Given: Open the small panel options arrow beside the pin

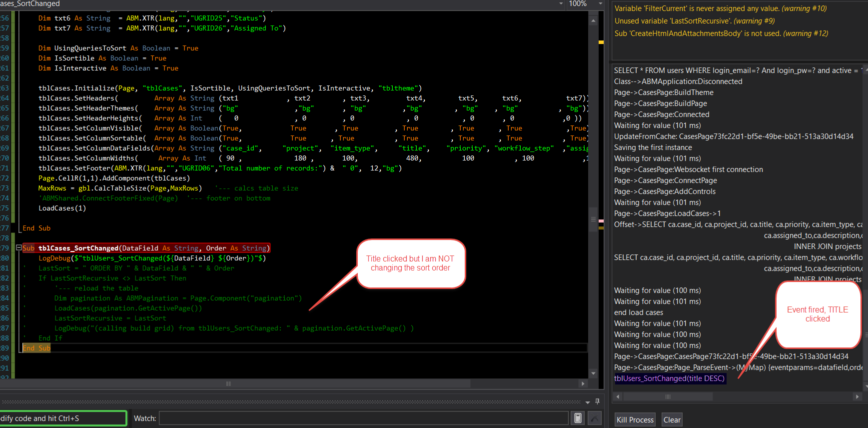Looking at the screenshot, I should 588,402.
